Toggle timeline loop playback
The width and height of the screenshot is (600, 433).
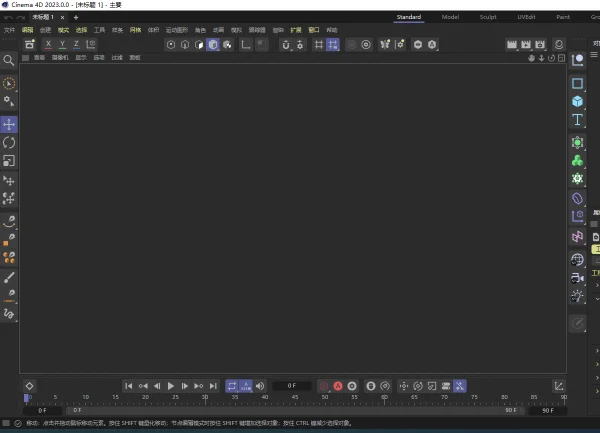tap(232, 386)
